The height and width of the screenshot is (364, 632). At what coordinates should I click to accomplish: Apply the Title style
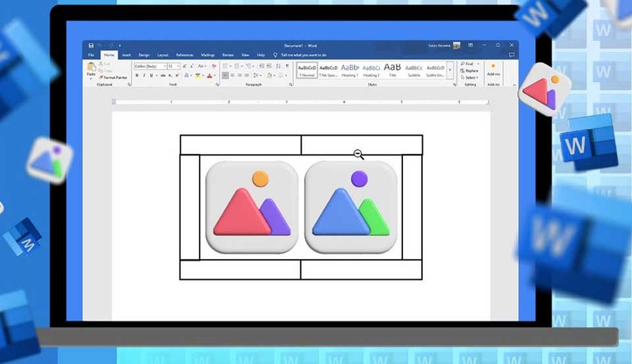click(393, 70)
